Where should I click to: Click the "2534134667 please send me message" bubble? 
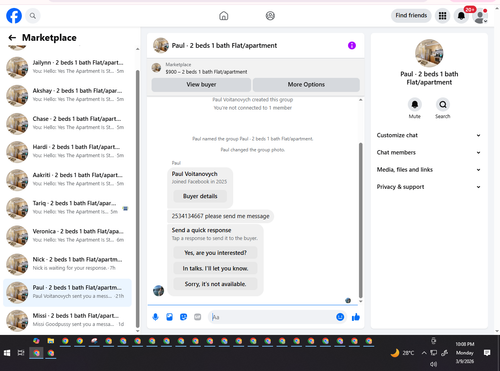[220, 216]
